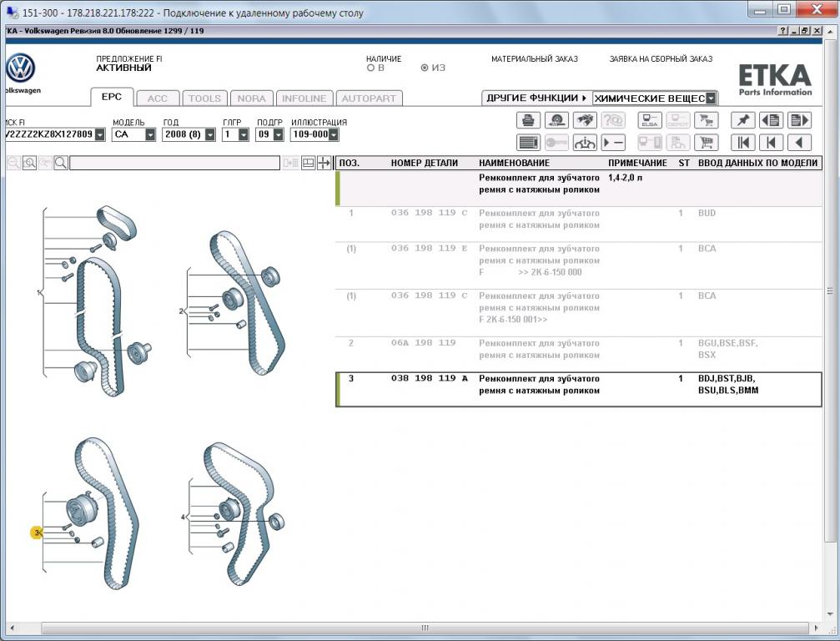This screenshot has width=840, height=641.
Task: Open the МОДЕЛЬ dropdown showing CA
Action: (150, 134)
